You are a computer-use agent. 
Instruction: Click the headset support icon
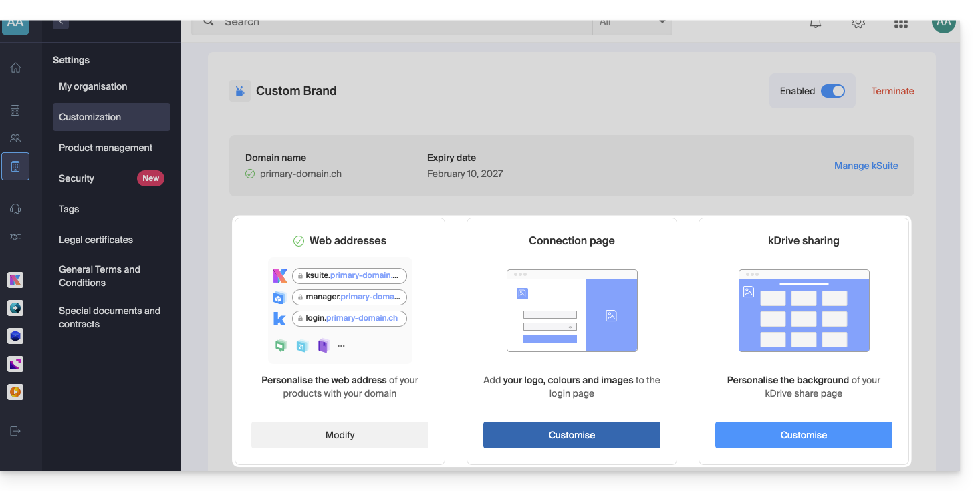tap(15, 209)
